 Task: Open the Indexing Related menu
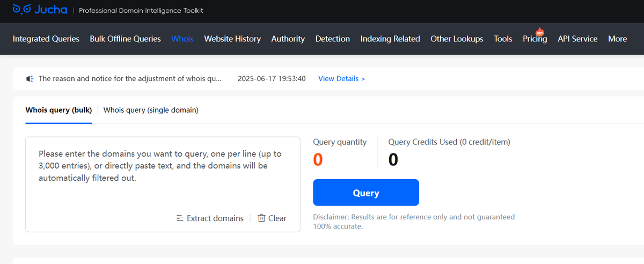pos(390,39)
